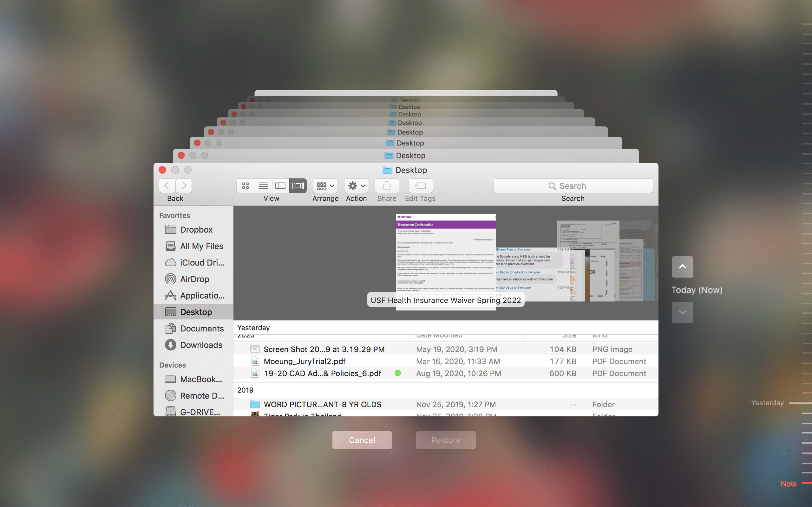Click the Restore button
The width and height of the screenshot is (812, 507).
tap(446, 440)
